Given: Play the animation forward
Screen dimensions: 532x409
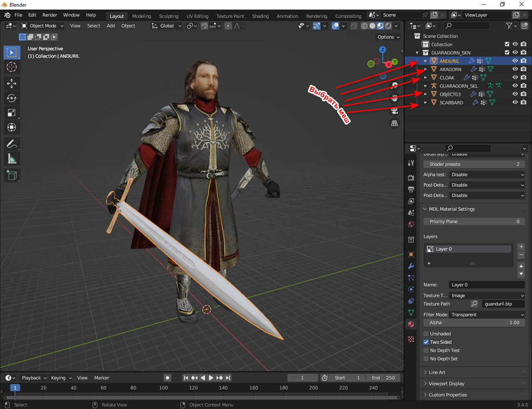Looking at the screenshot, I should (x=211, y=378).
